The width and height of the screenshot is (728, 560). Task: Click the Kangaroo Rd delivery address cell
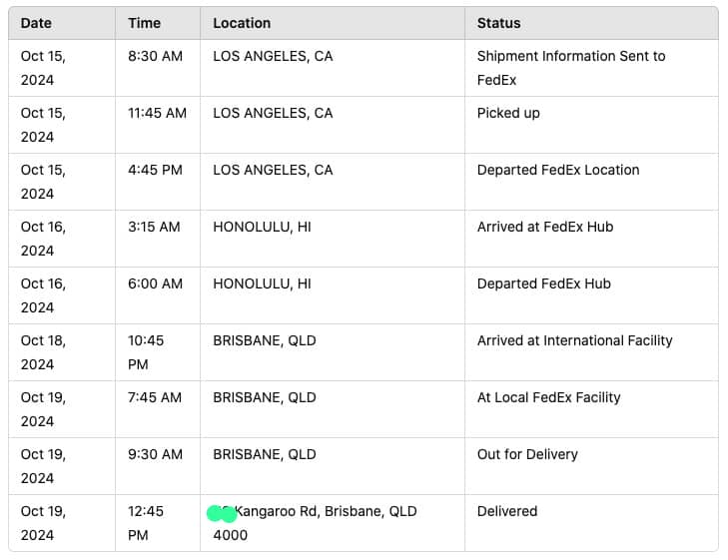(x=325, y=512)
